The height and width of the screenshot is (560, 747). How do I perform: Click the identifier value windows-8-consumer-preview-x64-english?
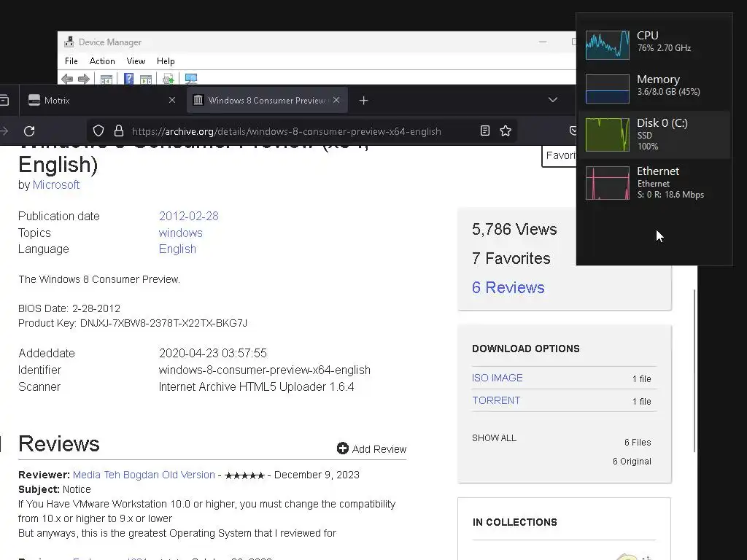pyautogui.click(x=264, y=370)
